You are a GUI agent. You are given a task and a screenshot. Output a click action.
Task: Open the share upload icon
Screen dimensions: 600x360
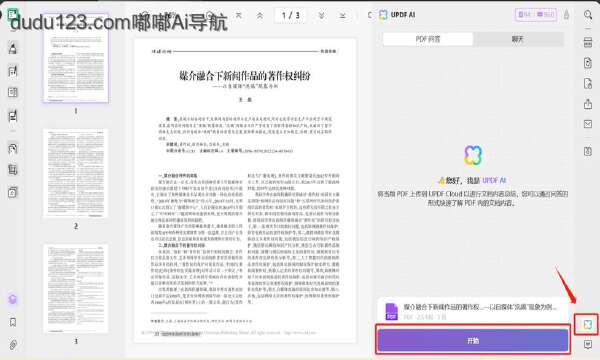tap(588, 104)
